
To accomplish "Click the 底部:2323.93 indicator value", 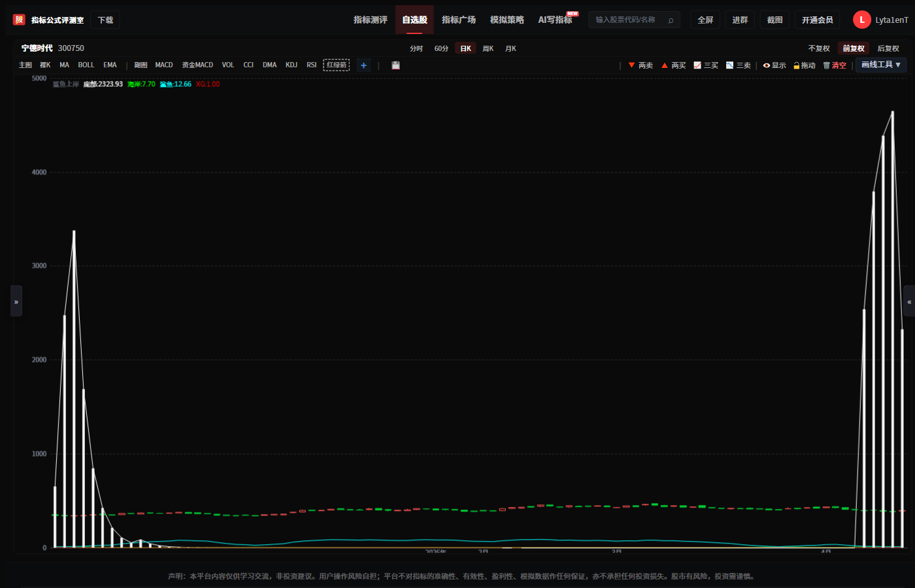I will 103,84.
